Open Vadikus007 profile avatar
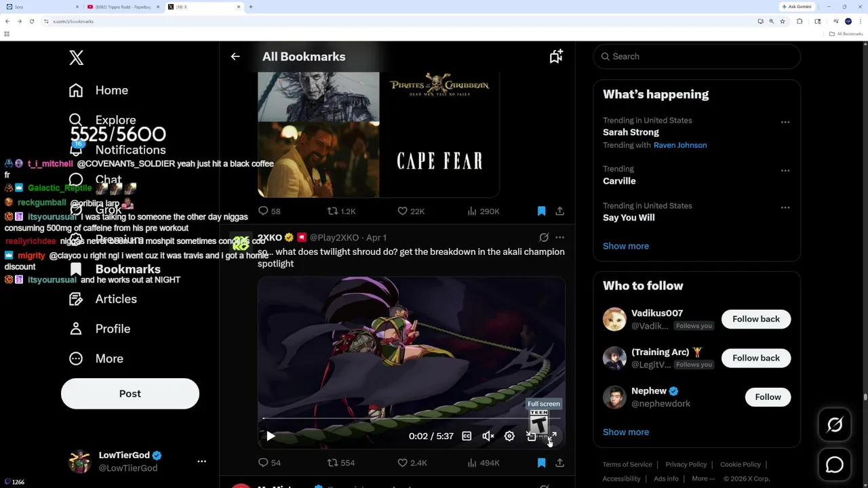 [614, 319]
